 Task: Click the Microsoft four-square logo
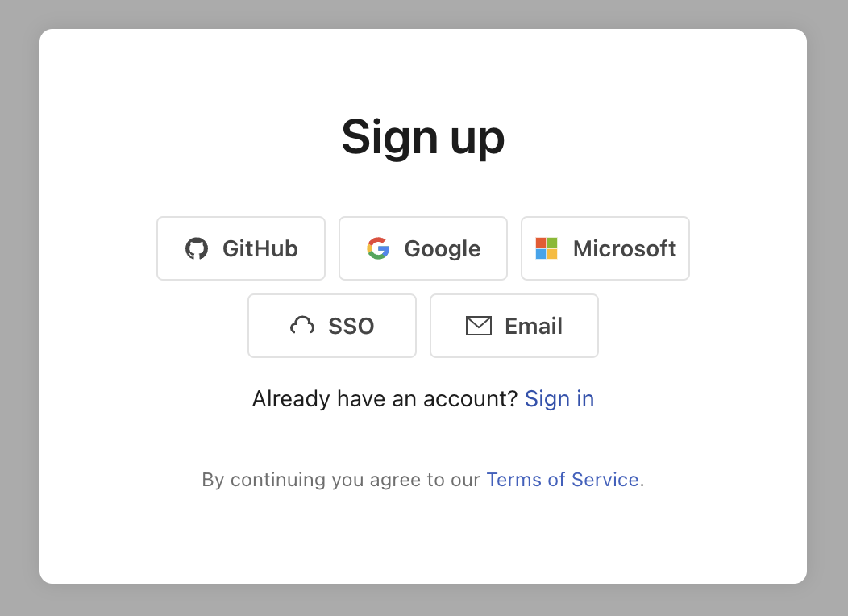click(x=546, y=248)
